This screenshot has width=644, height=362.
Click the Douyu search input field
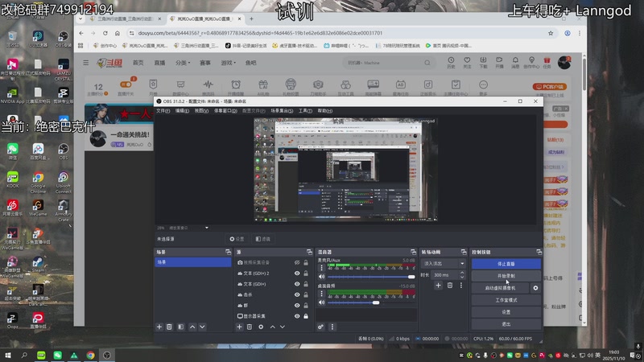point(384,63)
